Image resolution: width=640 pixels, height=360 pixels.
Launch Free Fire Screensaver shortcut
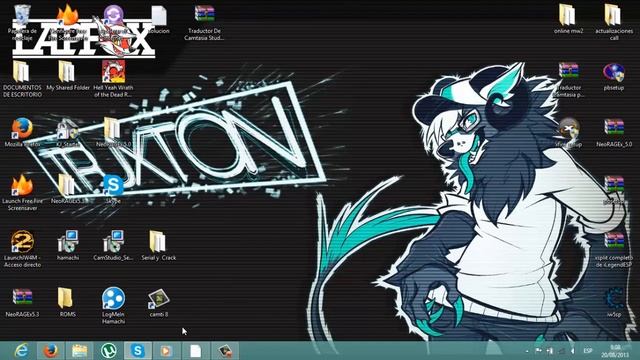coord(22,185)
